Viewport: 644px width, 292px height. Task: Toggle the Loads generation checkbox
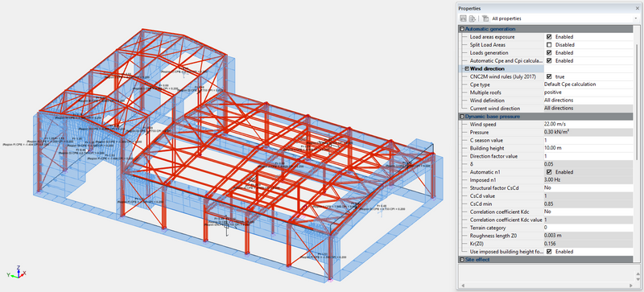coord(549,53)
